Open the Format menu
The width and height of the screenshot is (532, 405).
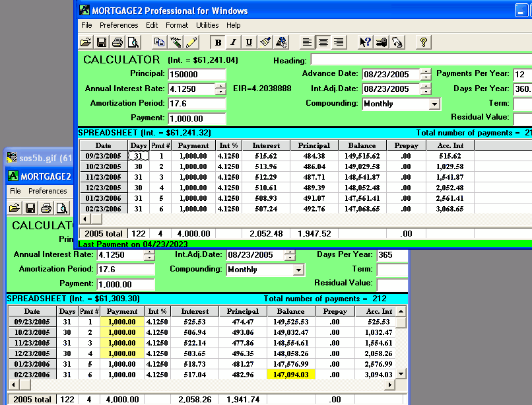coord(177,25)
